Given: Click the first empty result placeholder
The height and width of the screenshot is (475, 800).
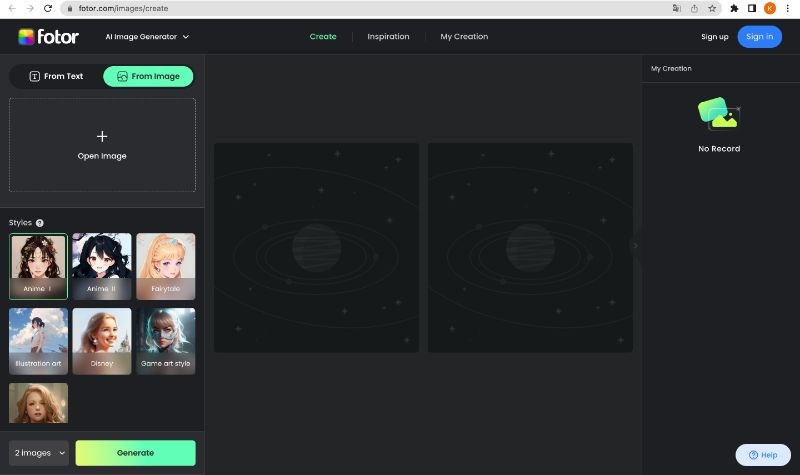Looking at the screenshot, I should 316,247.
